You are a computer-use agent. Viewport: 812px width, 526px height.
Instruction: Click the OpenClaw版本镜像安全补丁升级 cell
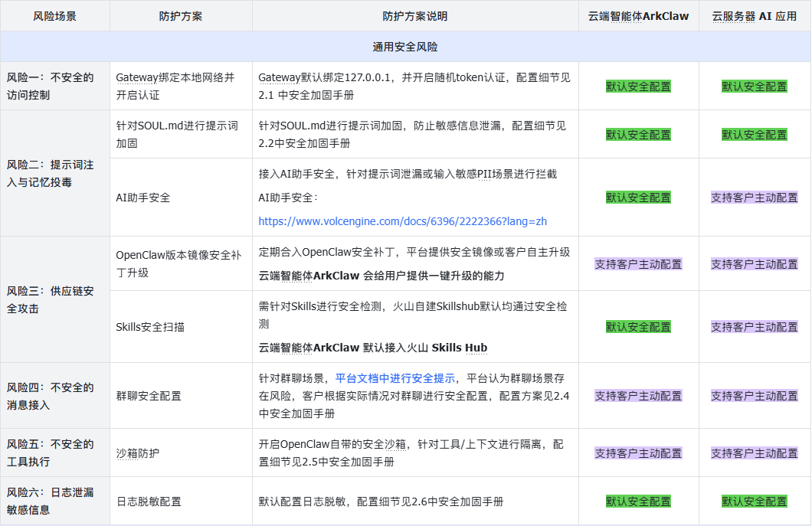(x=181, y=263)
